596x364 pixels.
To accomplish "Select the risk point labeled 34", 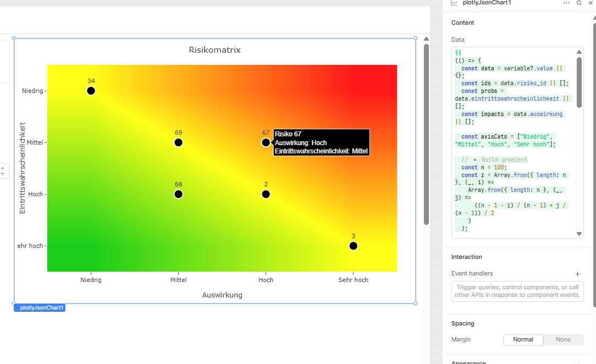I will [x=91, y=91].
